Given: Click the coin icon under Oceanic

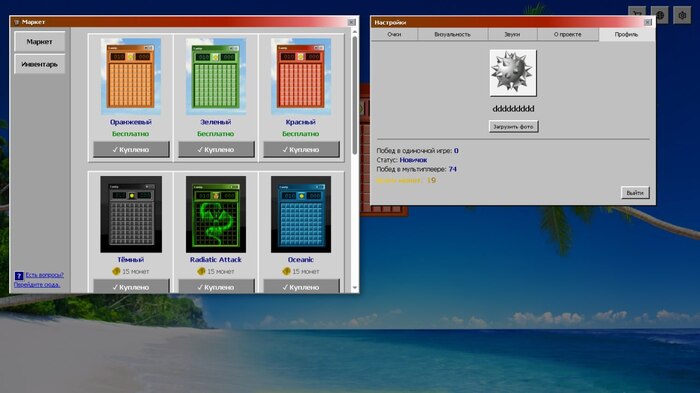Looking at the screenshot, I should tap(287, 272).
